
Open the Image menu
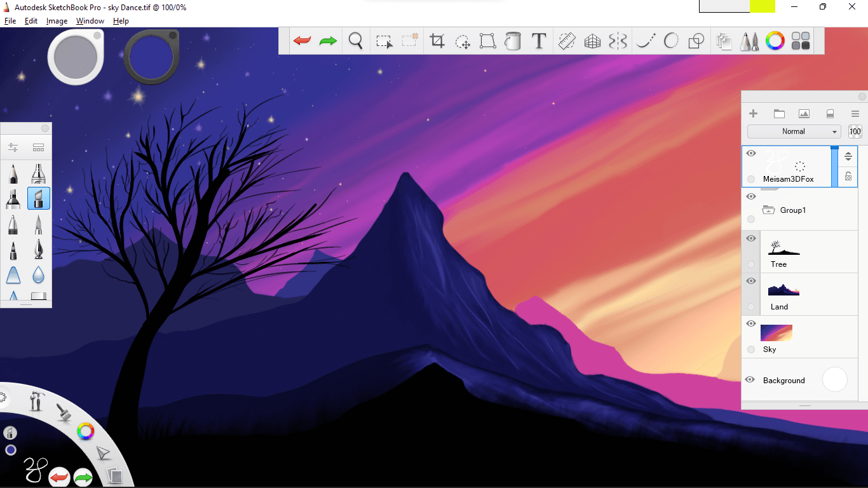[57, 21]
